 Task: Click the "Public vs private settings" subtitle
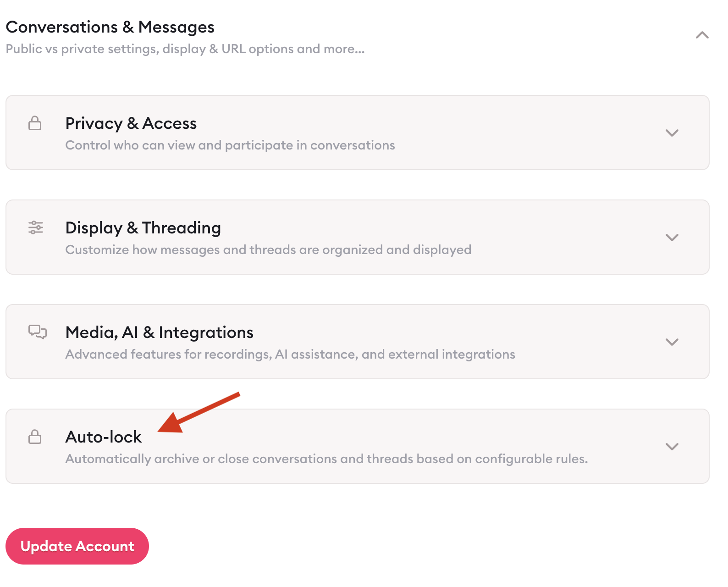[185, 49]
